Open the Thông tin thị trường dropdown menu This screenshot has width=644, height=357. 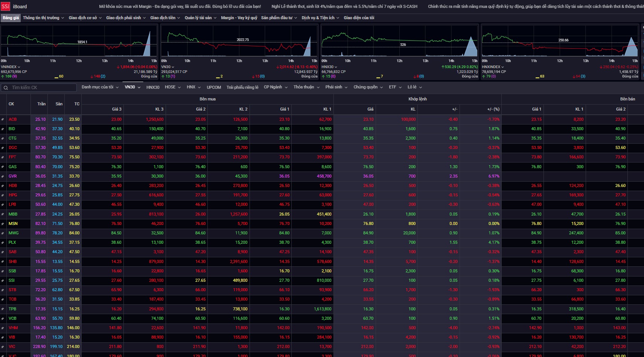point(43,18)
